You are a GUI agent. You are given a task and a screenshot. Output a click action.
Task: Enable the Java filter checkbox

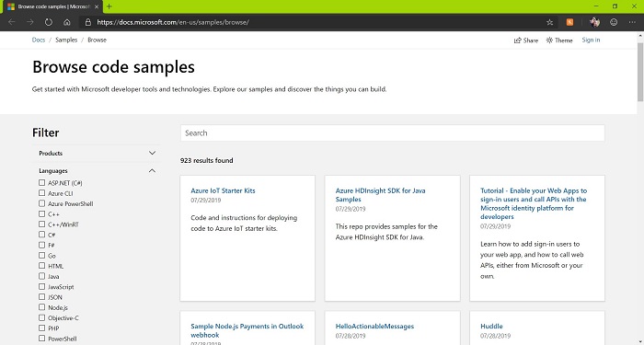pyautogui.click(x=42, y=276)
